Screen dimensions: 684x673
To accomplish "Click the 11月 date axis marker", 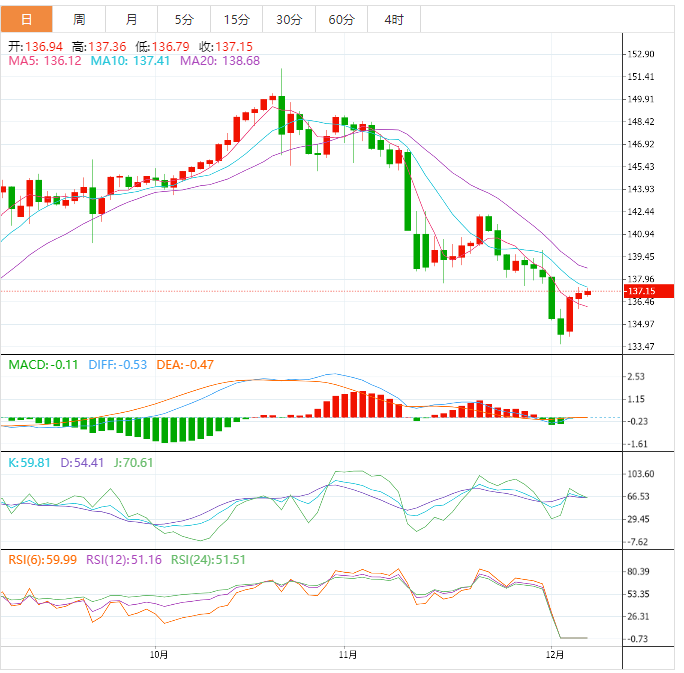I will coord(348,655).
